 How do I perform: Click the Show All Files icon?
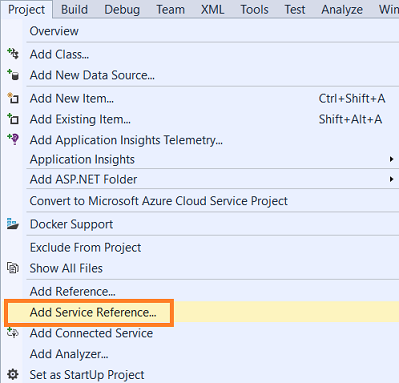13,268
